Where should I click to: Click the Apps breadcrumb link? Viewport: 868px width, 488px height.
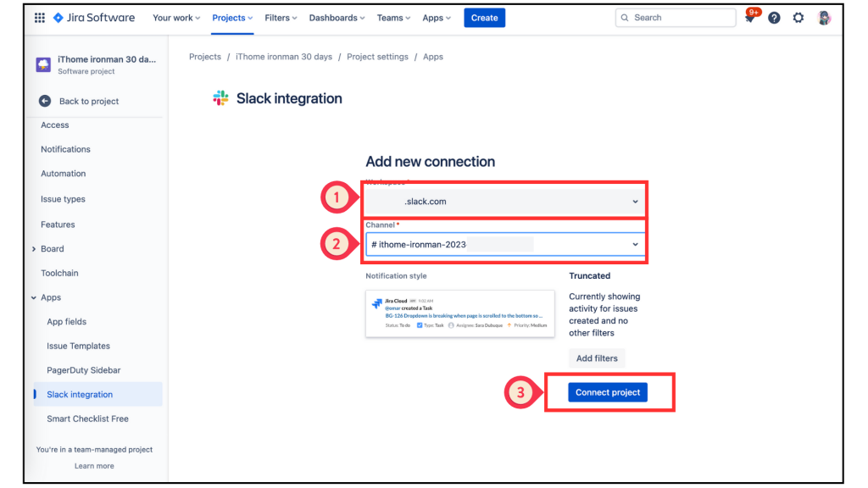coord(433,57)
